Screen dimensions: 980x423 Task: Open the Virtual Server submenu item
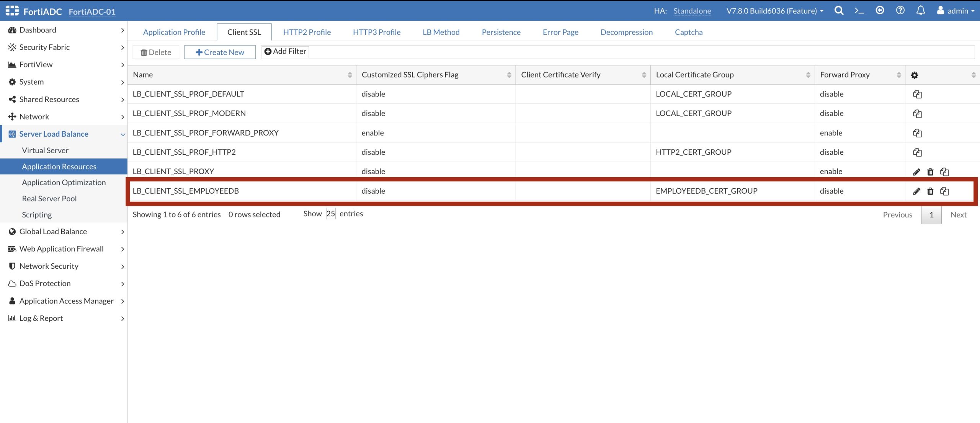click(x=45, y=150)
